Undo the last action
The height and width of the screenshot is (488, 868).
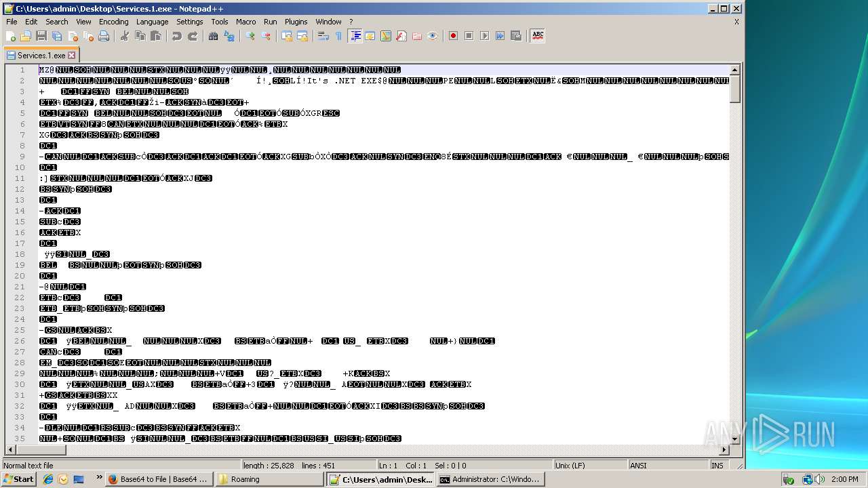pos(176,36)
